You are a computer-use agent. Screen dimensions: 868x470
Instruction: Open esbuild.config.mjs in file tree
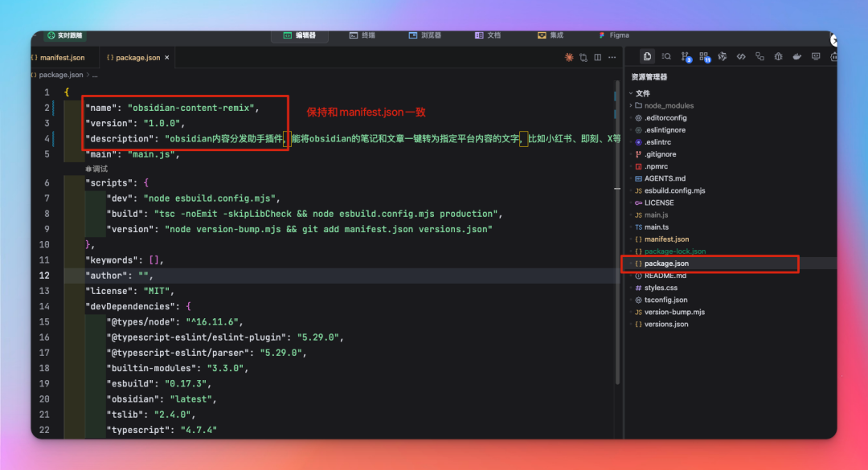click(675, 190)
